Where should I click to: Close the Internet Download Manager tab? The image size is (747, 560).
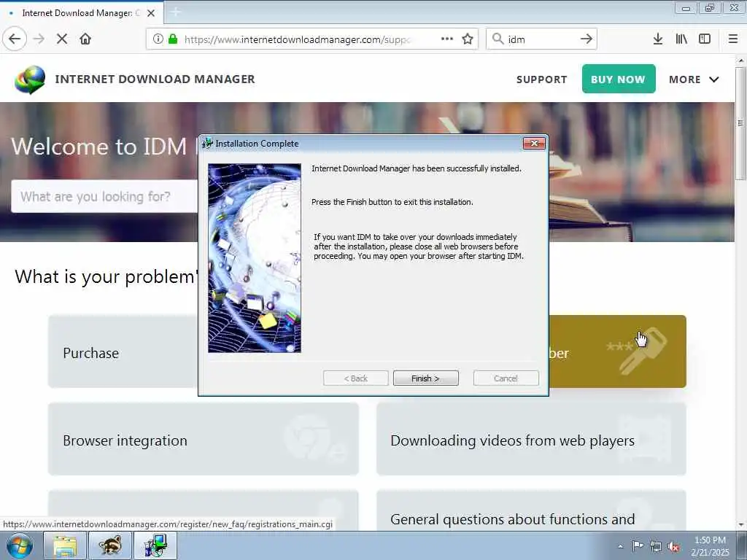point(151,13)
